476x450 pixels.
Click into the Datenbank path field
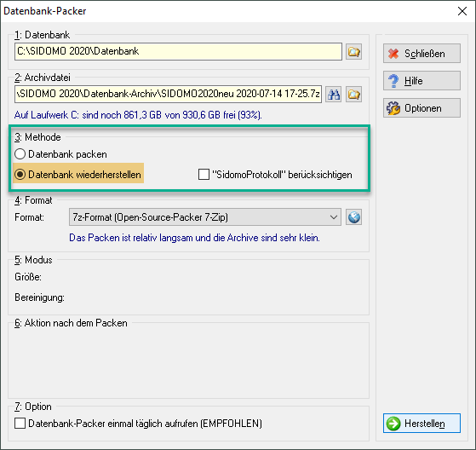[x=178, y=51]
